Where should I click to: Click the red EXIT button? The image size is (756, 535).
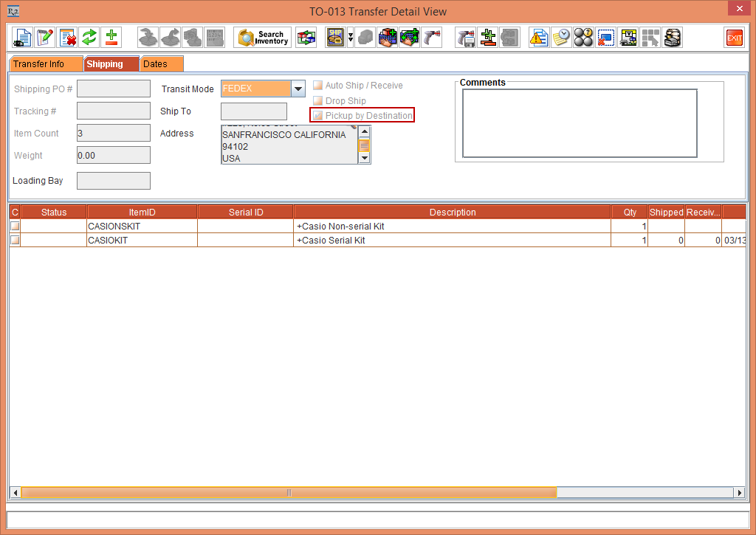tap(734, 38)
